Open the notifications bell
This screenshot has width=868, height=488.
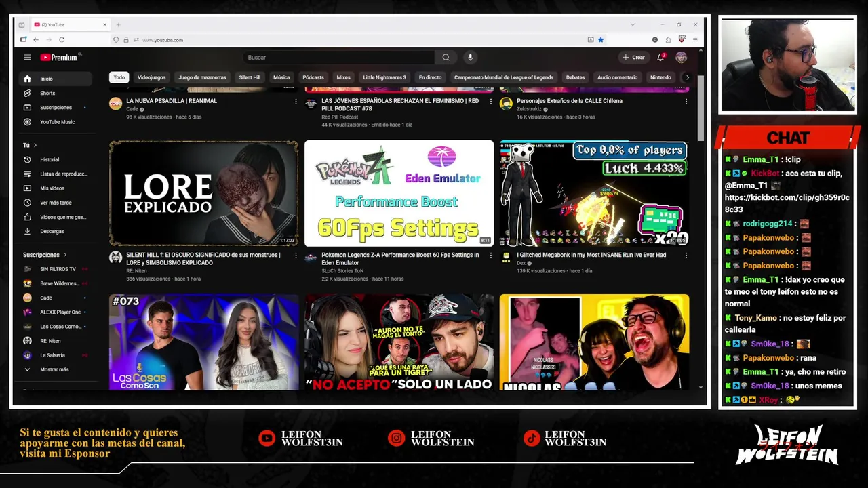pyautogui.click(x=660, y=58)
